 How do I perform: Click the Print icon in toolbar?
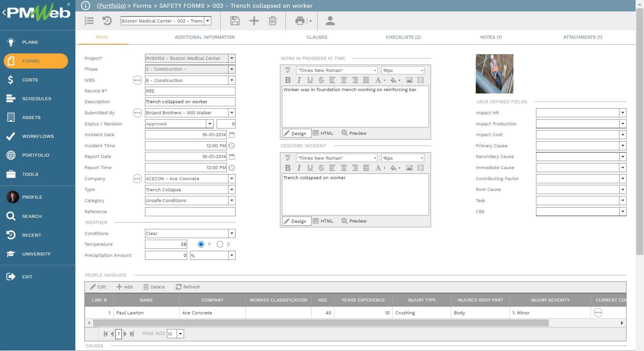click(x=300, y=21)
